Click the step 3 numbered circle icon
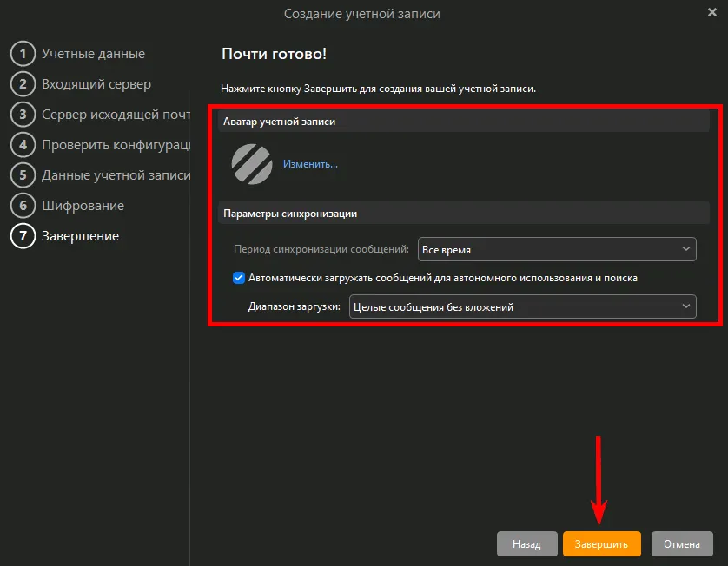Screen dimensions: 728x566 23,115
